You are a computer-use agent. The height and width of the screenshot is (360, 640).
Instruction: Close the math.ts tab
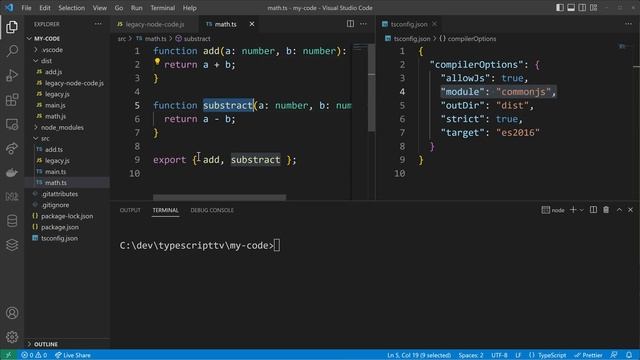coord(252,24)
